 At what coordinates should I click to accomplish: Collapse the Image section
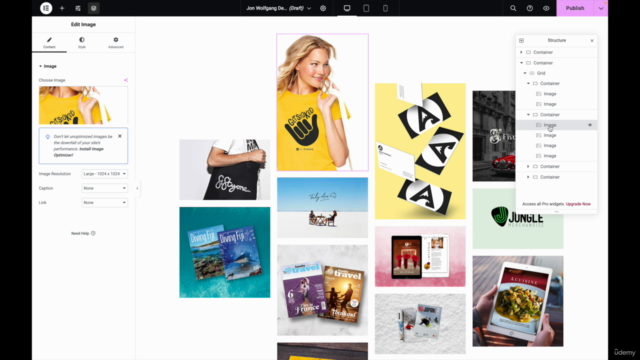tap(48, 66)
